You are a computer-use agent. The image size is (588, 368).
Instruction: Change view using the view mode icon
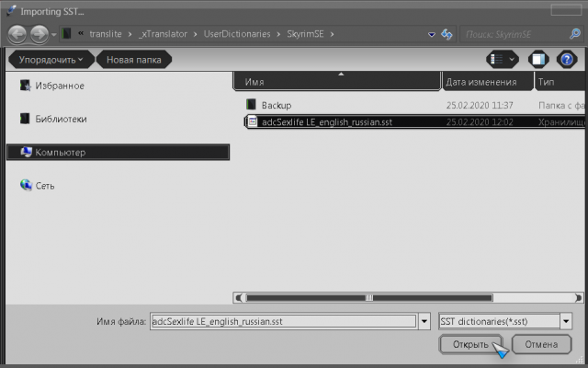[x=501, y=60]
